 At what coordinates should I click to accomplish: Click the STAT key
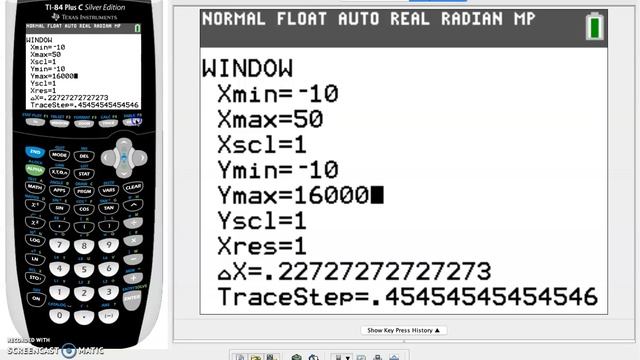click(x=84, y=173)
